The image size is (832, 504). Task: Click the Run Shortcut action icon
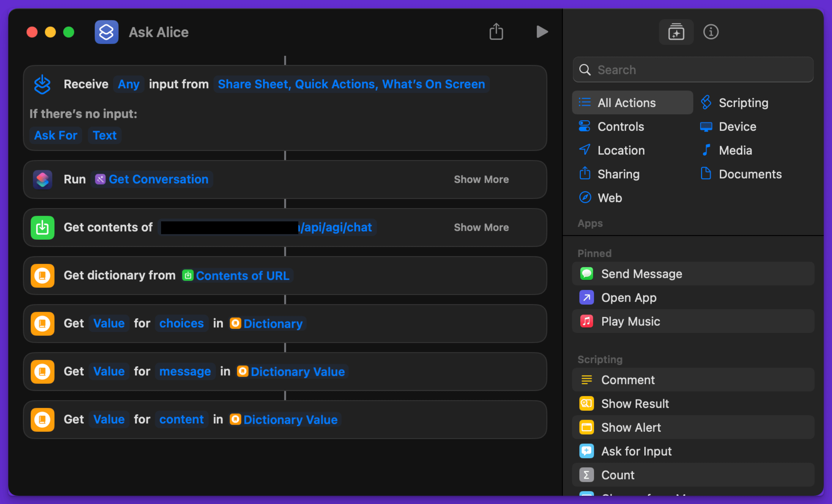click(x=42, y=180)
